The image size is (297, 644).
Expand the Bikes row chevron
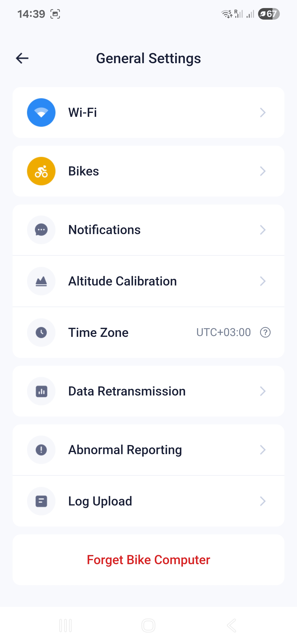(263, 171)
